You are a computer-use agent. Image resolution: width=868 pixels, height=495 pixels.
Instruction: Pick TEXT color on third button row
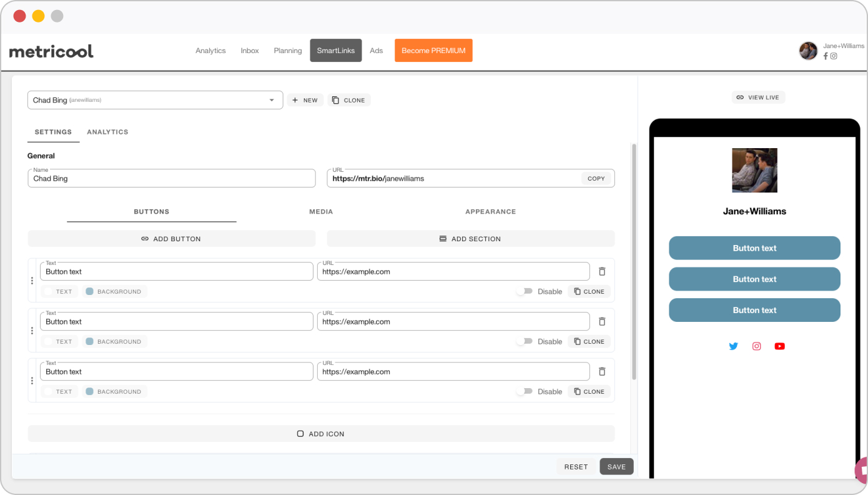(x=58, y=391)
